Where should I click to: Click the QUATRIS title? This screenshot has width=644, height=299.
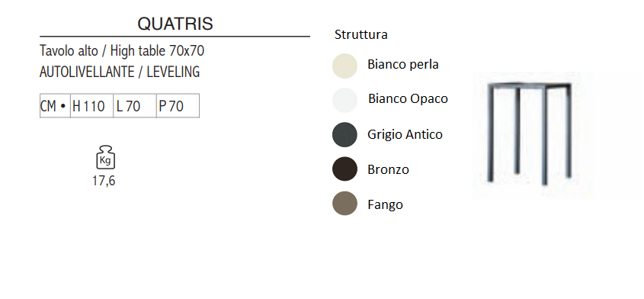click(x=175, y=24)
